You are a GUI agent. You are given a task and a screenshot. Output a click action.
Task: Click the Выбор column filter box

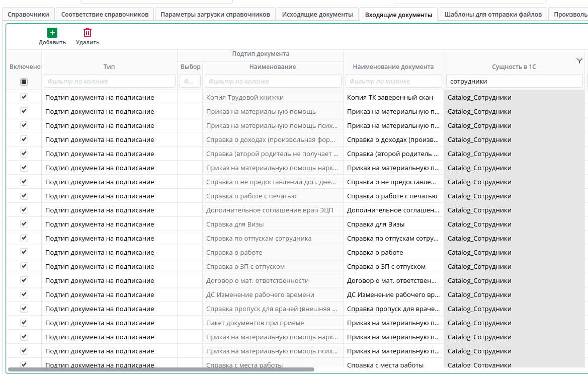(190, 81)
